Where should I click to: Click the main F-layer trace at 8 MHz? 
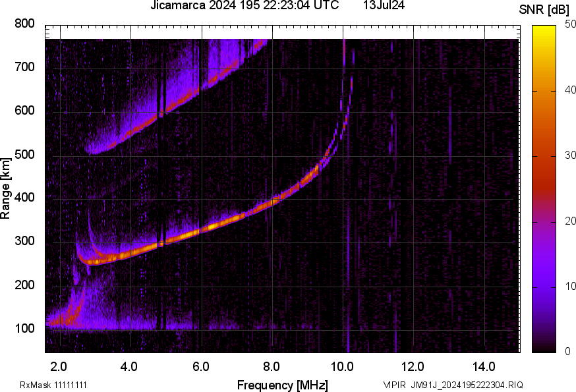click(x=272, y=202)
